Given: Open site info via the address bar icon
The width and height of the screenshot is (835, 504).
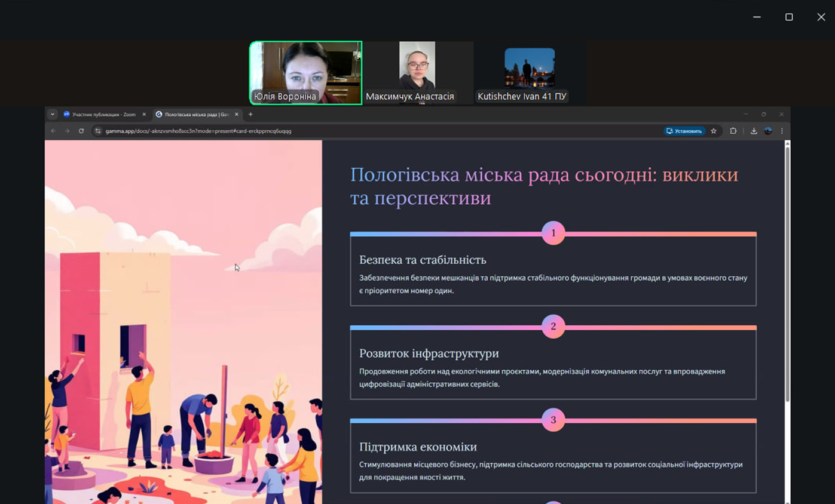Looking at the screenshot, I should (x=97, y=131).
